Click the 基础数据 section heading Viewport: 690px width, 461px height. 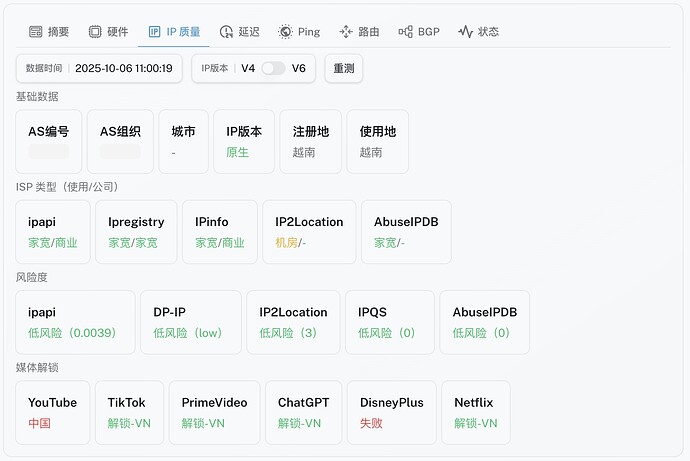pyautogui.click(x=37, y=96)
